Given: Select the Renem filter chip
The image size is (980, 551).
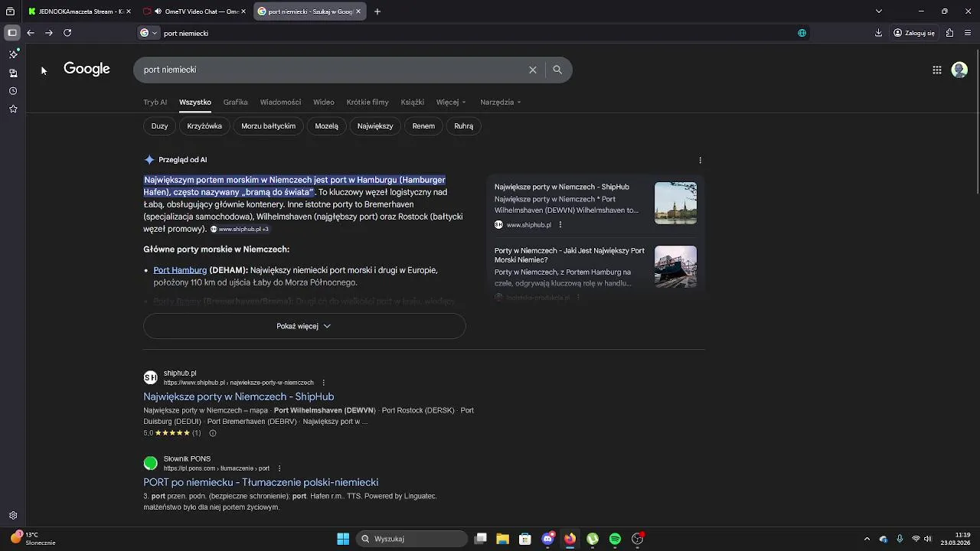Looking at the screenshot, I should [423, 126].
